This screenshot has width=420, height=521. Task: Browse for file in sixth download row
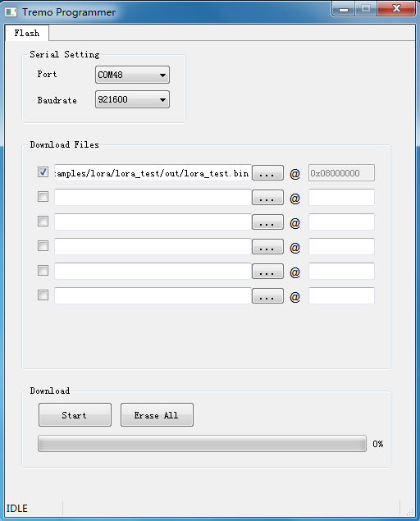(x=267, y=295)
